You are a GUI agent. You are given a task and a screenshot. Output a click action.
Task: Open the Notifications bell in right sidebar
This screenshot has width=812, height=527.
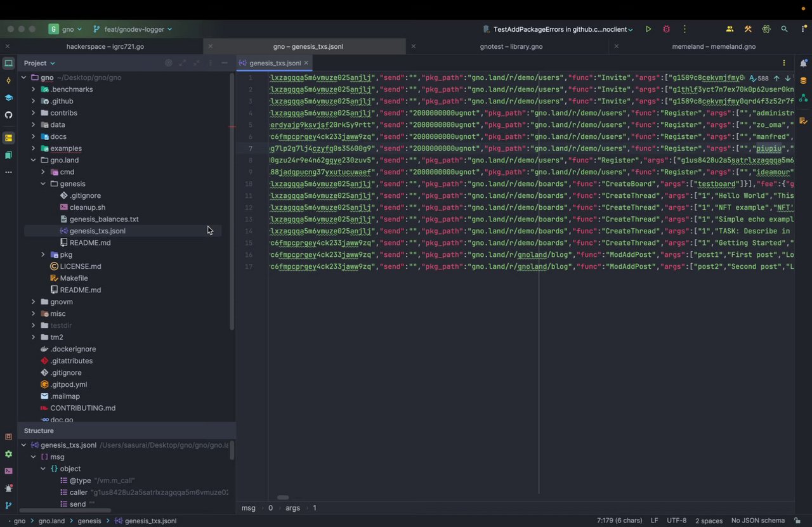803,63
